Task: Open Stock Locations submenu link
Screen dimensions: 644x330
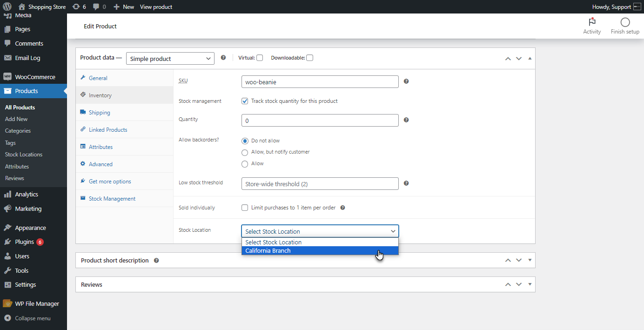Action: (24, 155)
